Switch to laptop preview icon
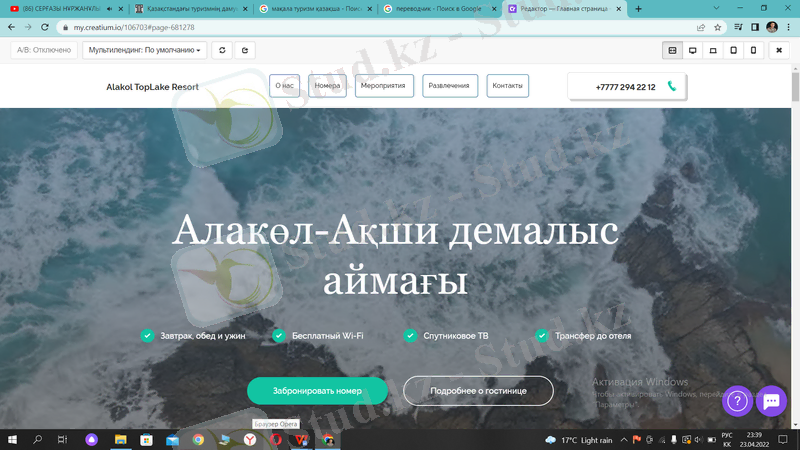 [713, 51]
